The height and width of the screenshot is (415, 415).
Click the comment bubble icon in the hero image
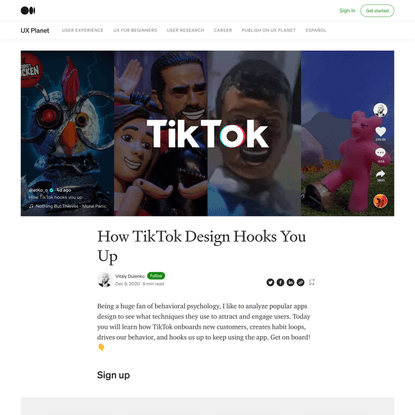pyautogui.click(x=380, y=153)
